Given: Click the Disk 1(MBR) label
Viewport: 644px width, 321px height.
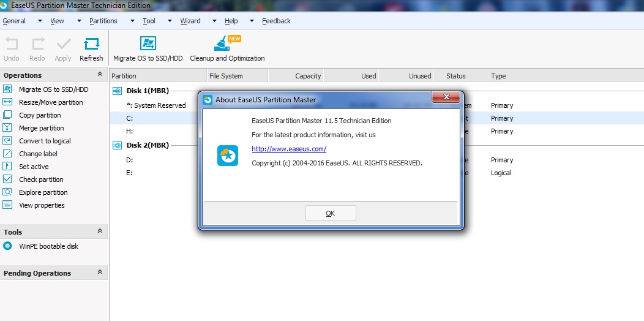Looking at the screenshot, I should pos(148,91).
